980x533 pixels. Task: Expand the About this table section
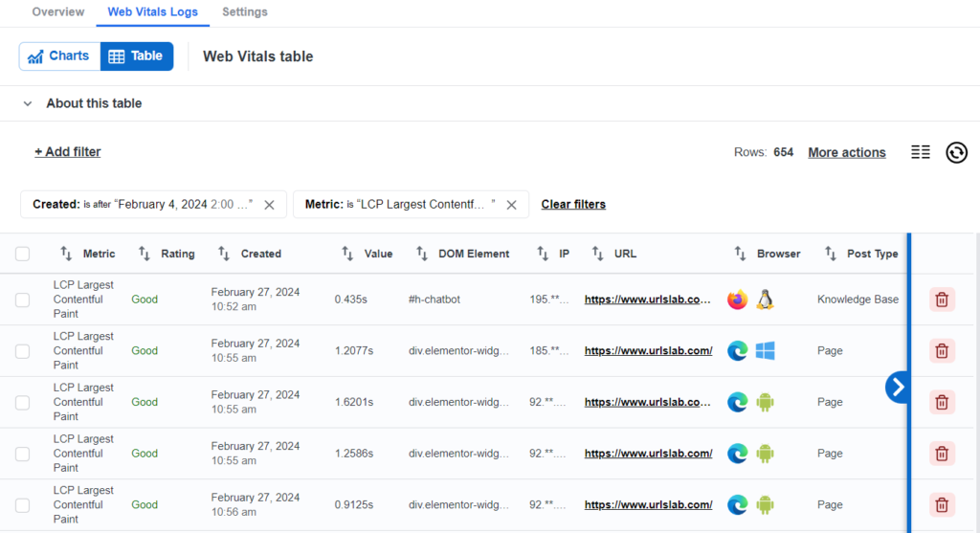(28, 103)
